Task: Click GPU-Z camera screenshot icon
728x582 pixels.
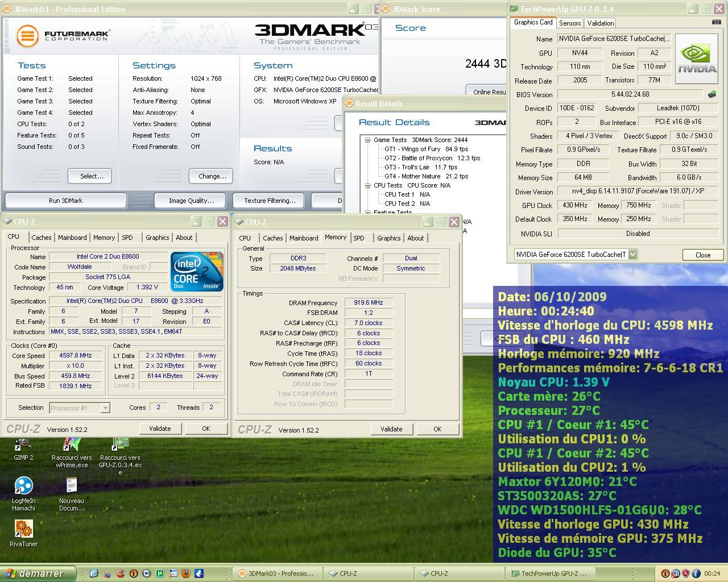Action: pos(716,22)
